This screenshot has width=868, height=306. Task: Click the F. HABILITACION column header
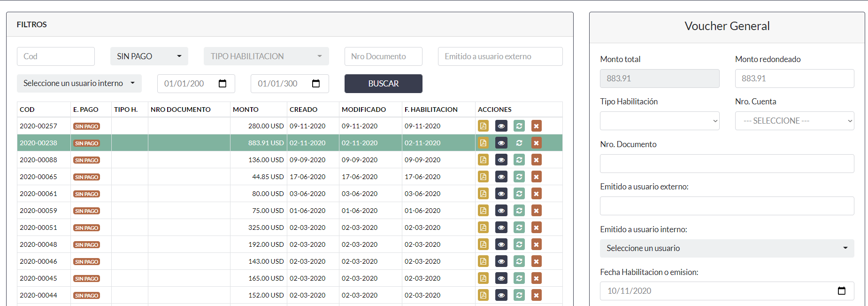point(430,110)
